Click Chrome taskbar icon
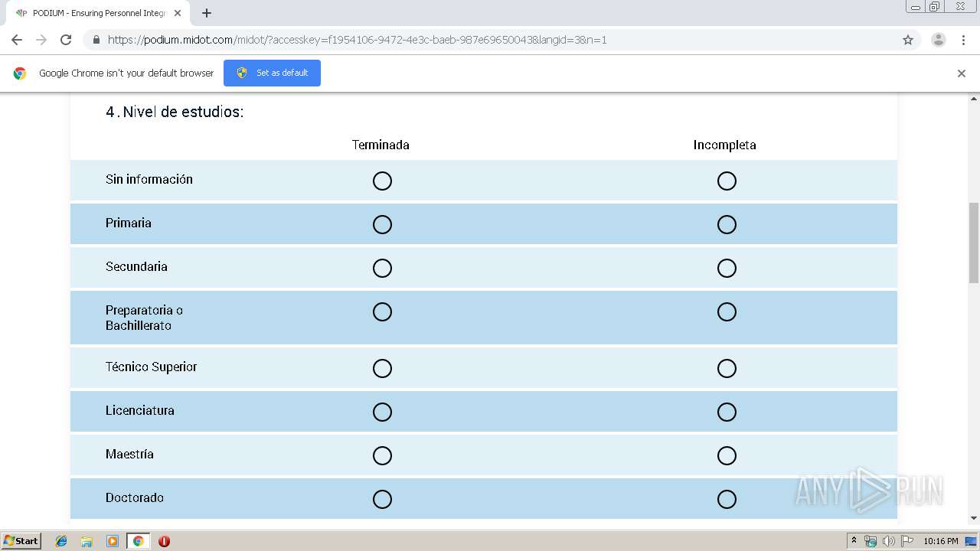 click(138, 541)
